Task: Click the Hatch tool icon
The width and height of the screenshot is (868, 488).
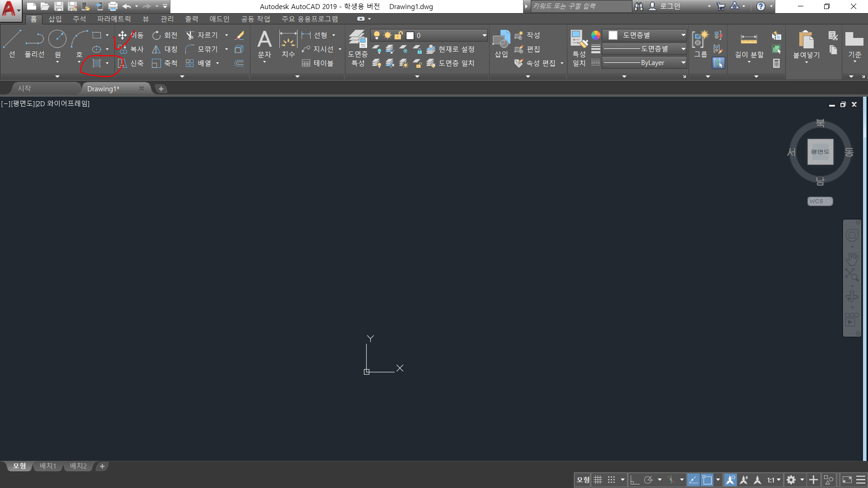Action: (96, 63)
